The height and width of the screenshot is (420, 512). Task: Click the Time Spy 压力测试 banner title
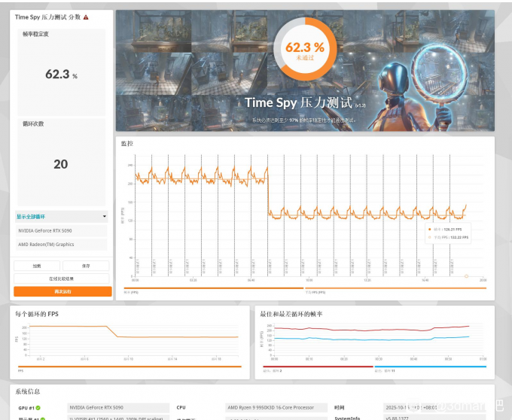[298, 103]
